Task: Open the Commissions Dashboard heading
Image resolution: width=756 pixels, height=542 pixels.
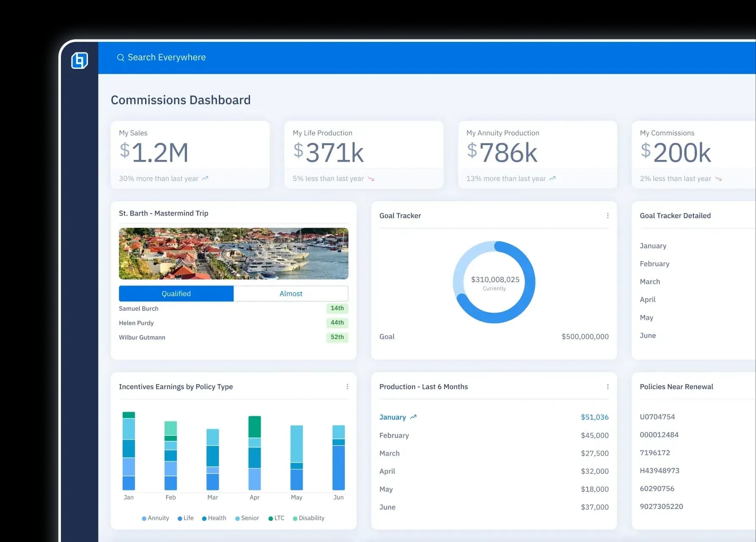Action: pyautogui.click(x=181, y=100)
